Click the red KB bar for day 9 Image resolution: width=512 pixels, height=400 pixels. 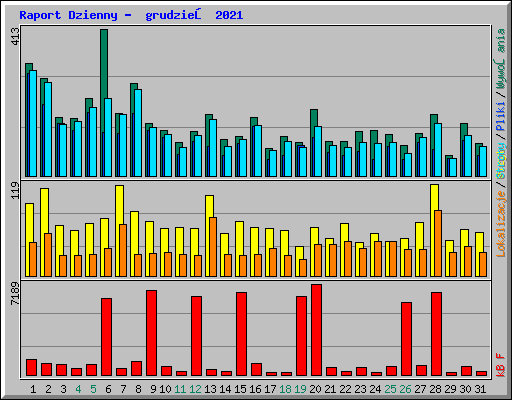[151, 333]
